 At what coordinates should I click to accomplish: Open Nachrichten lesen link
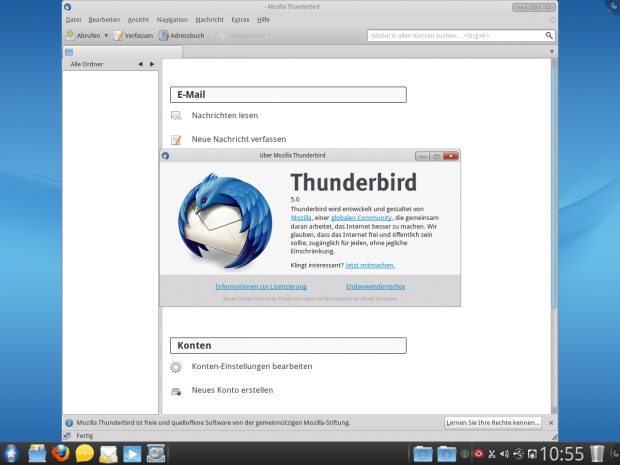pos(225,115)
